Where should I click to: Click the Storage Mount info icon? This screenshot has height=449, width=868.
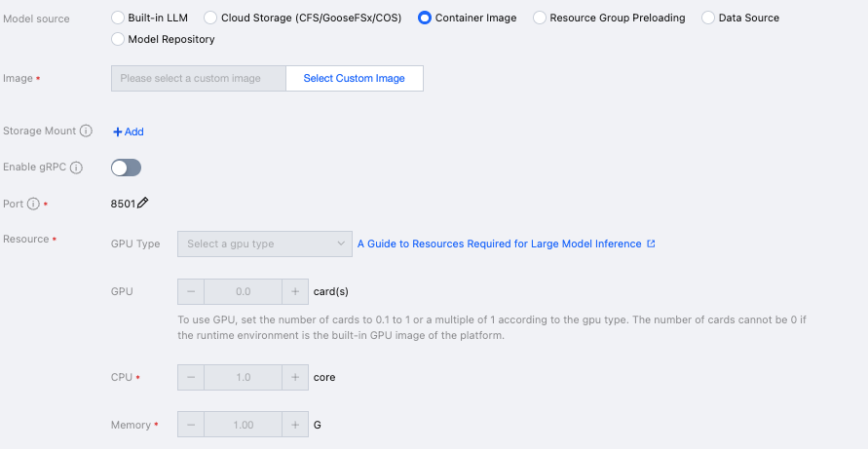tap(86, 131)
